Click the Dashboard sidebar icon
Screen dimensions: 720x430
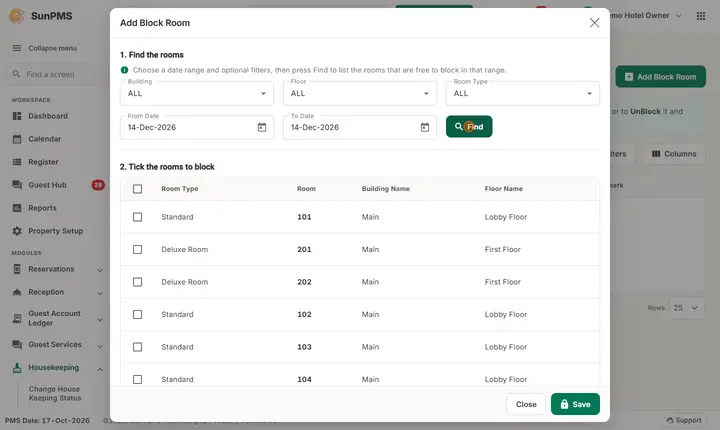click(x=17, y=116)
